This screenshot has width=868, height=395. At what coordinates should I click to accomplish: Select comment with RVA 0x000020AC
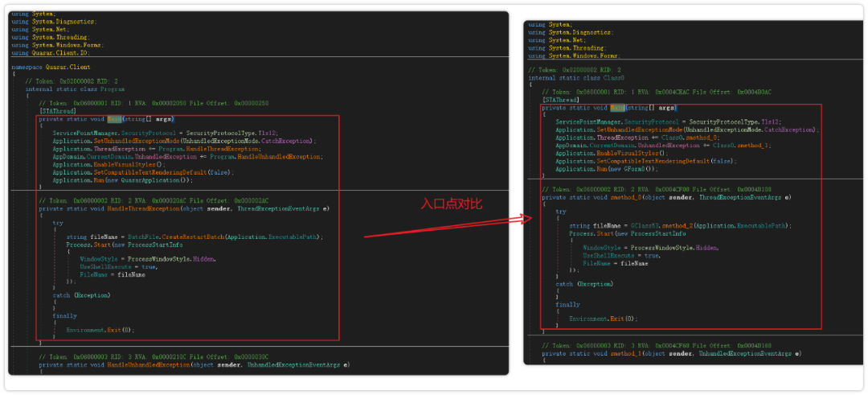coord(154,200)
